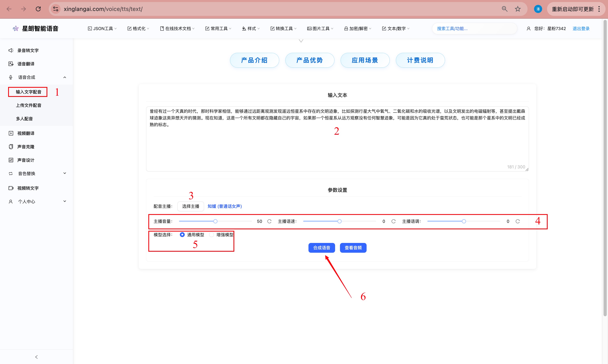Expand the 音色替换 submenu chevron
The height and width of the screenshot is (364, 608).
click(x=65, y=173)
